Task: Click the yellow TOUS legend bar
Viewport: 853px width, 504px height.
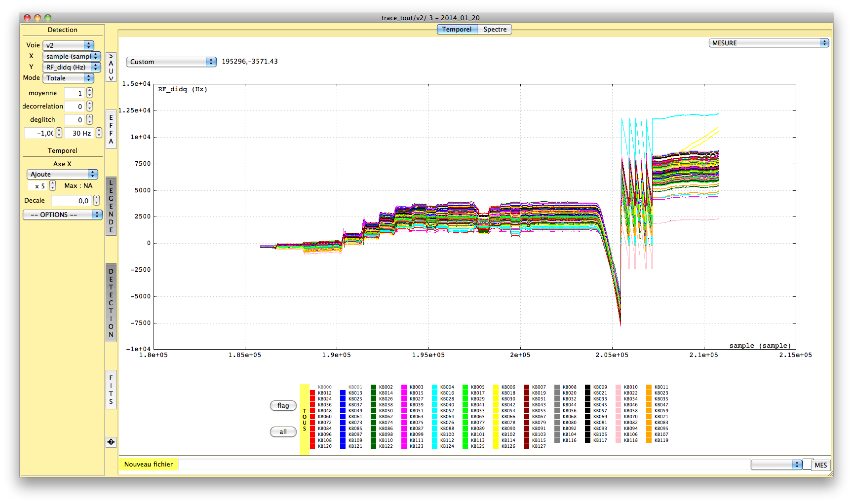Action: click(305, 420)
